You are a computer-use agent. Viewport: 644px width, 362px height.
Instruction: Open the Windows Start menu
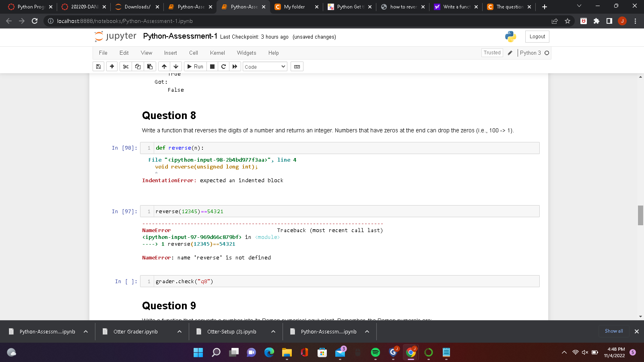pos(198,352)
